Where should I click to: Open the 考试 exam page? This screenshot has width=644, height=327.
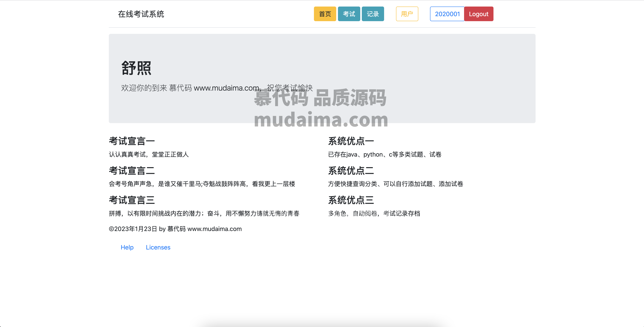[349, 14]
